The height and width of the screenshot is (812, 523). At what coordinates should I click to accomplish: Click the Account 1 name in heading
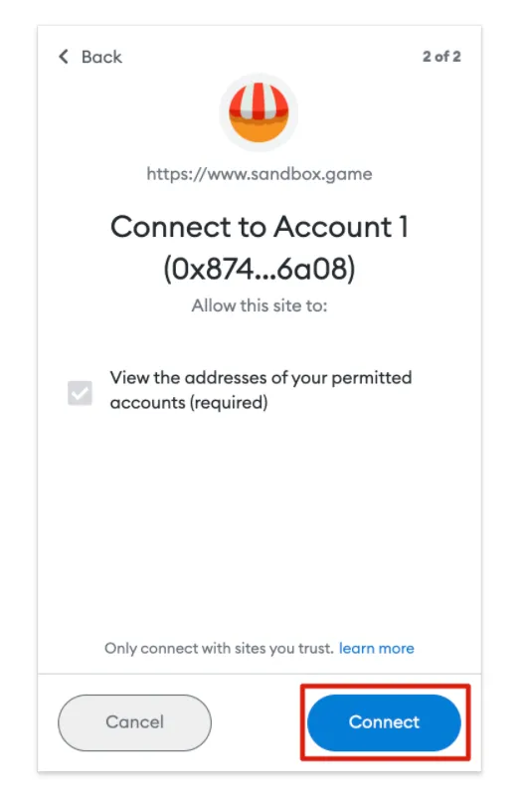(341, 227)
